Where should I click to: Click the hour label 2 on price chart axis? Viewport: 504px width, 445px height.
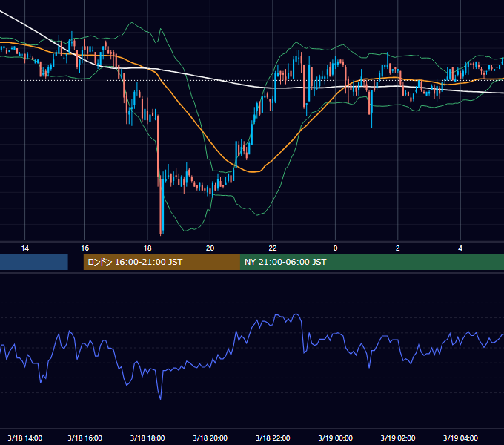398,248
